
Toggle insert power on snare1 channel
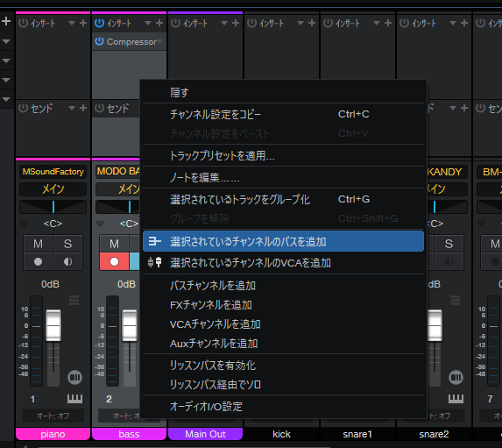pos(328,23)
